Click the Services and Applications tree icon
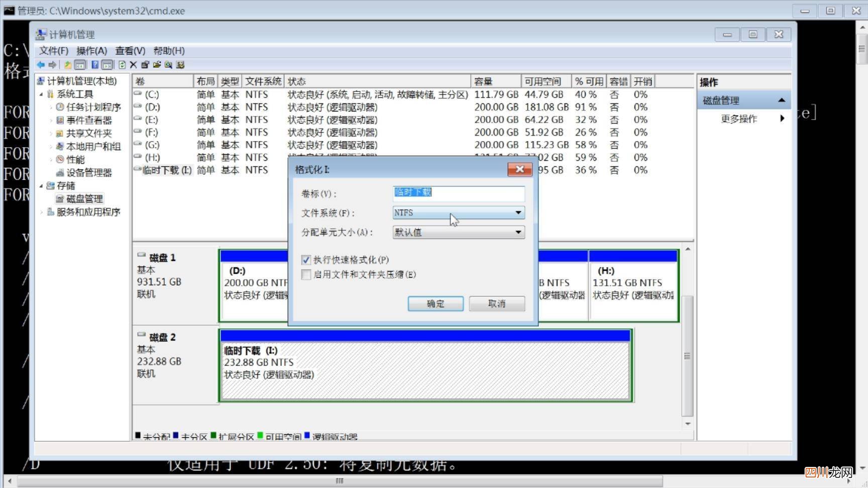Viewport: 868px width, 488px height. 50,212
